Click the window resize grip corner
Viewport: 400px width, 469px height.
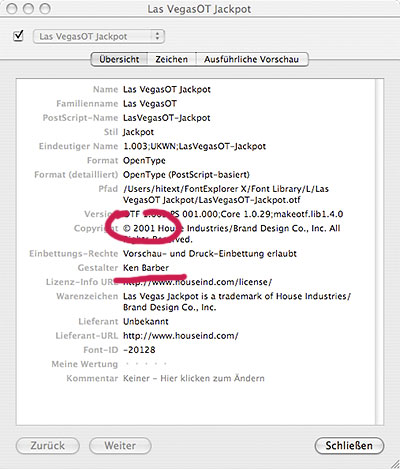[x=394, y=463]
